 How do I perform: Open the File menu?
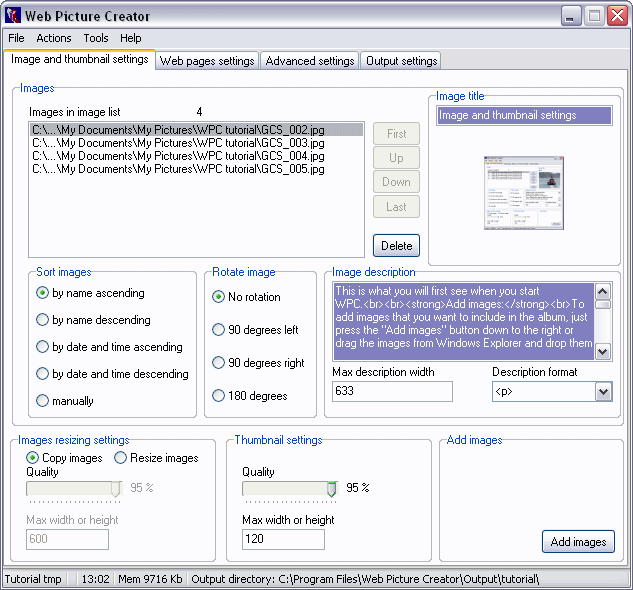pos(16,38)
